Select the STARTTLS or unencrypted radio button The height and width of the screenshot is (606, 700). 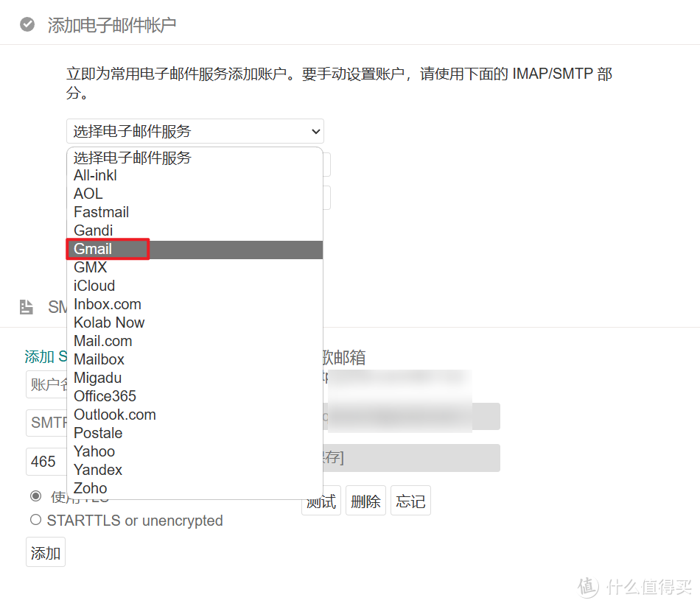coord(35,520)
